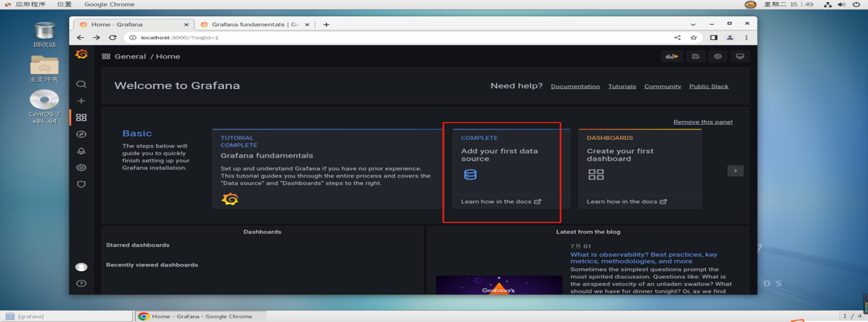Screen dimensions: 868x322
Task: Open the sidebar search icon
Action: tap(81, 84)
